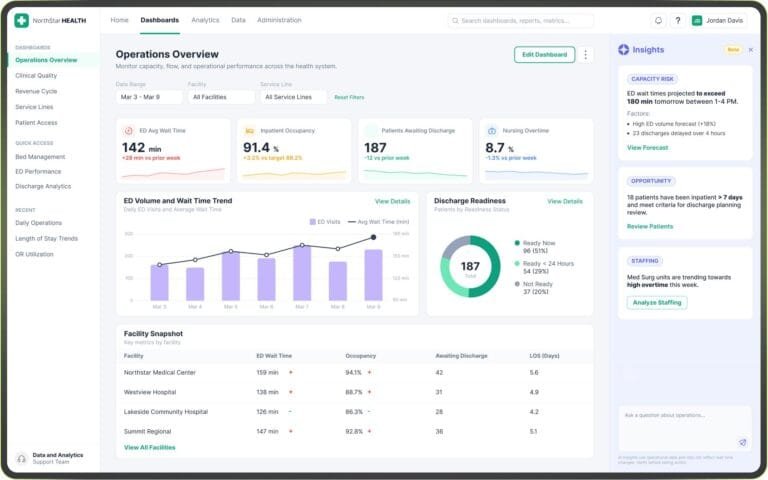Click the Nursing Overtime icon
This screenshot has height=480, width=768.
click(x=492, y=131)
